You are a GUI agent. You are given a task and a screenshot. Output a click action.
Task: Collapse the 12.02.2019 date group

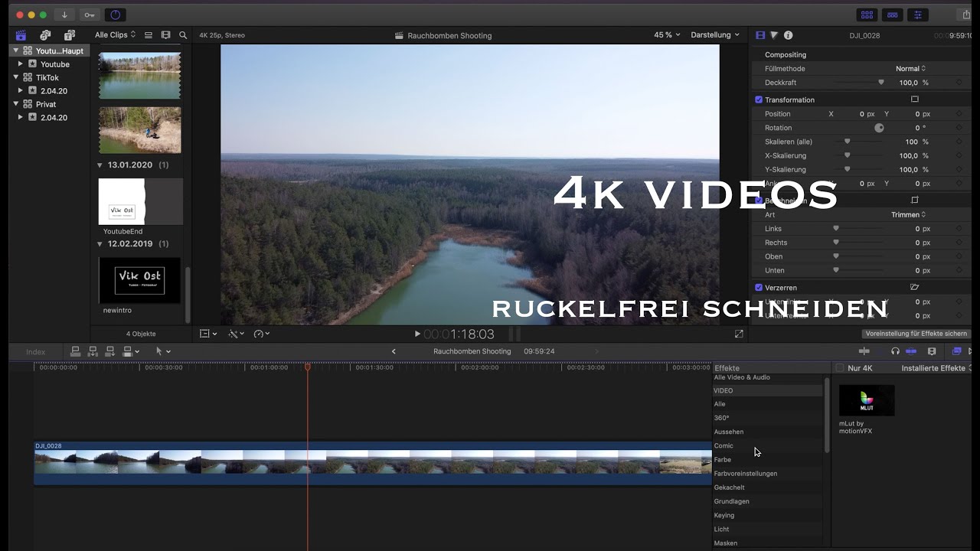(100, 243)
